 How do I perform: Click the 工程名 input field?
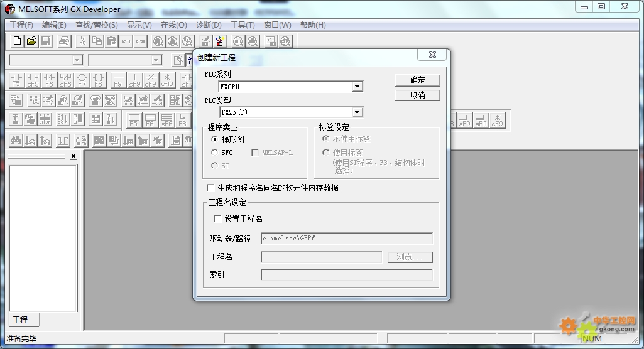[x=321, y=257]
